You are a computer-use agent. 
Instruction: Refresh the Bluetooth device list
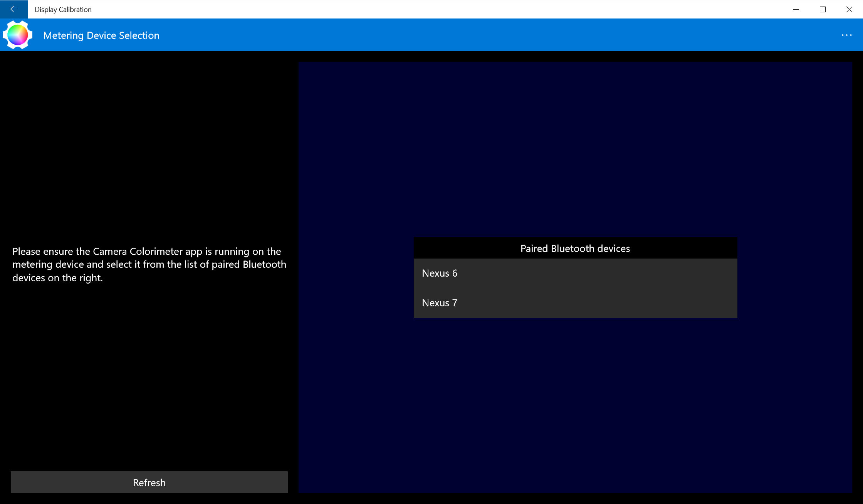tap(149, 482)
